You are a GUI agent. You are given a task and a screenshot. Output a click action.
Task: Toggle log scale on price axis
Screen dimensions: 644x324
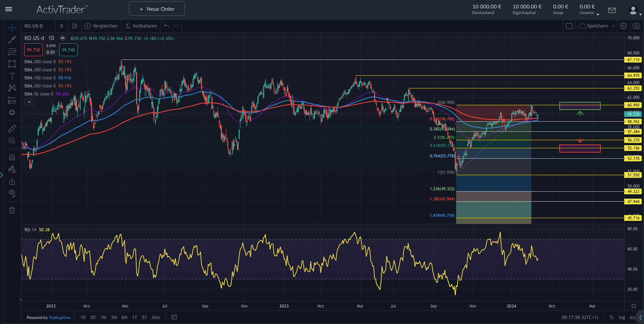coord(622,317)
